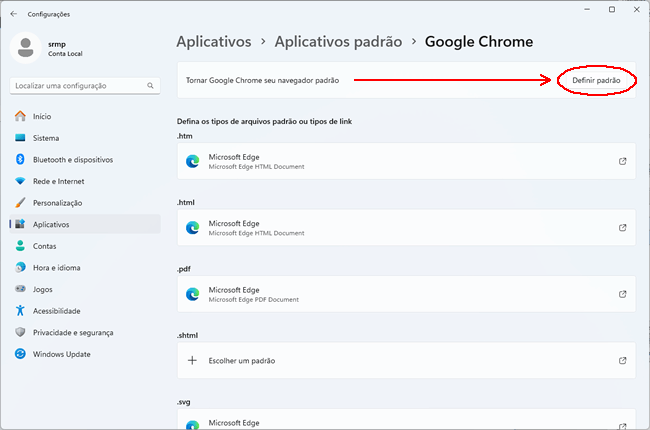Click the Personalização paintbrush icon

click(x=20, y=202)
